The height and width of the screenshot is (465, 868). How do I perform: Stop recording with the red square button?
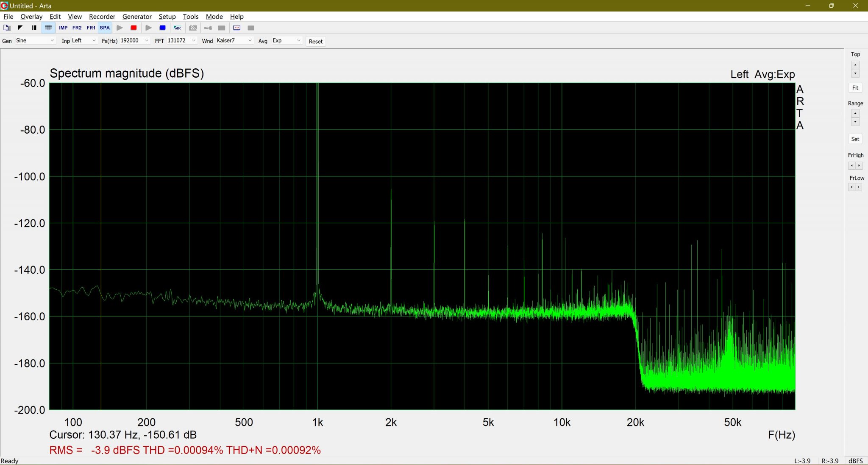point(134,28)
